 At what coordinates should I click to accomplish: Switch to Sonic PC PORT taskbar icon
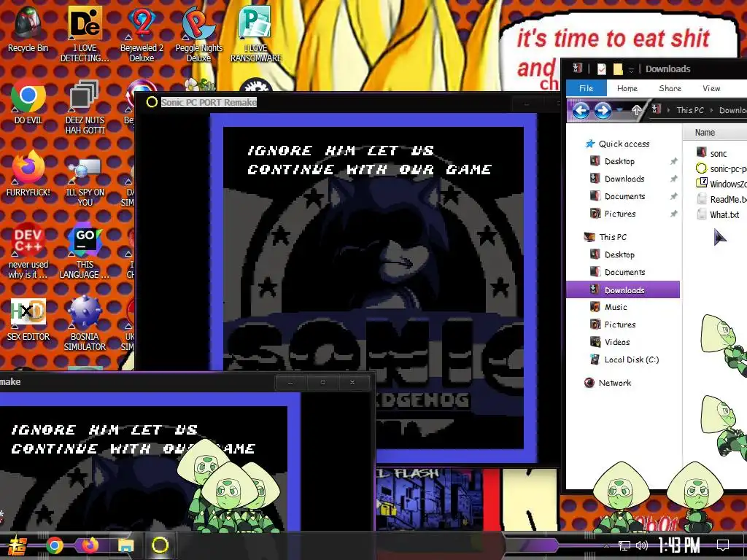(160, 545)
